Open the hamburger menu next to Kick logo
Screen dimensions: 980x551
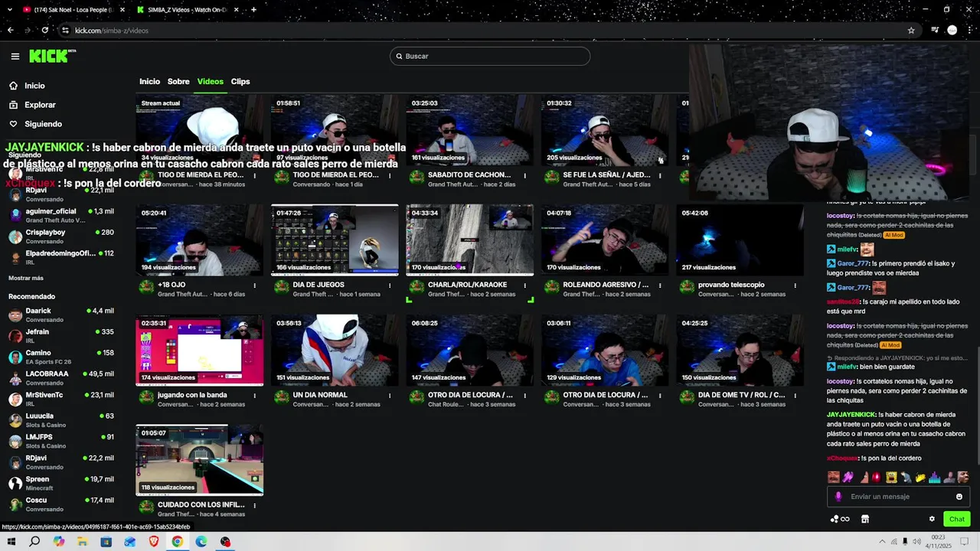[x=15, y=56]
